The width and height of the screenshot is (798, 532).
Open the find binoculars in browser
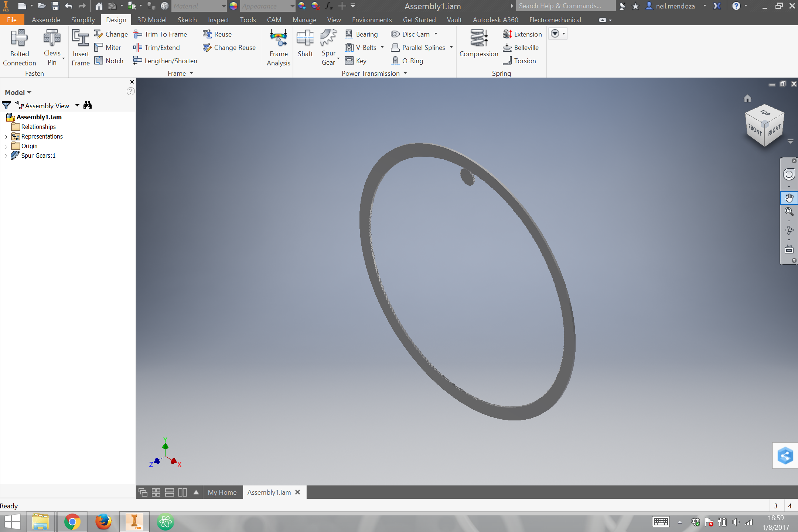coord(88,105)
